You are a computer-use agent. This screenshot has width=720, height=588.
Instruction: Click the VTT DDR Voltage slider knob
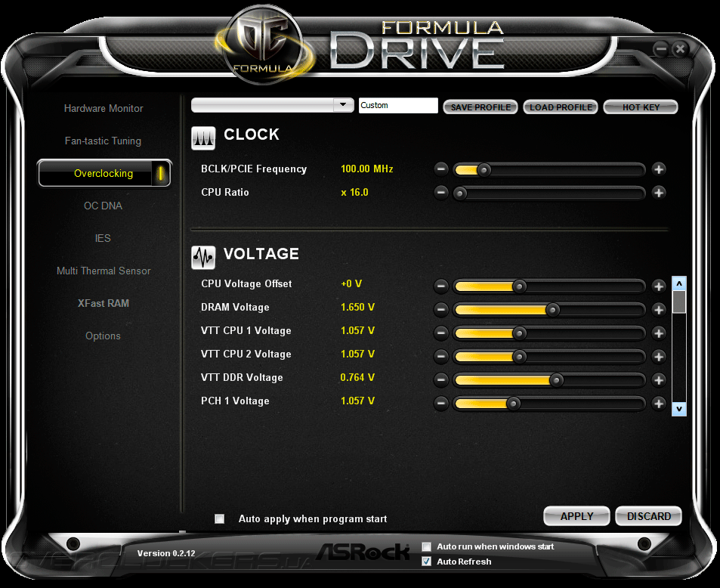(556, 380)
